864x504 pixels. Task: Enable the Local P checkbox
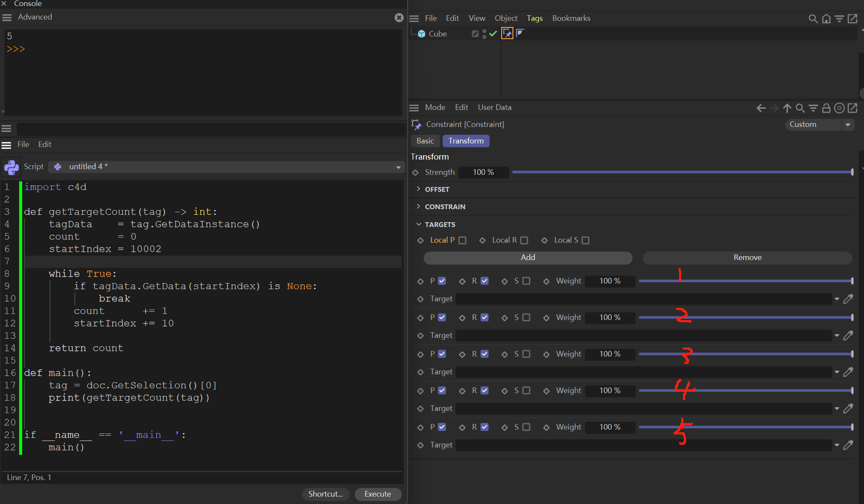tap(462, 240)
